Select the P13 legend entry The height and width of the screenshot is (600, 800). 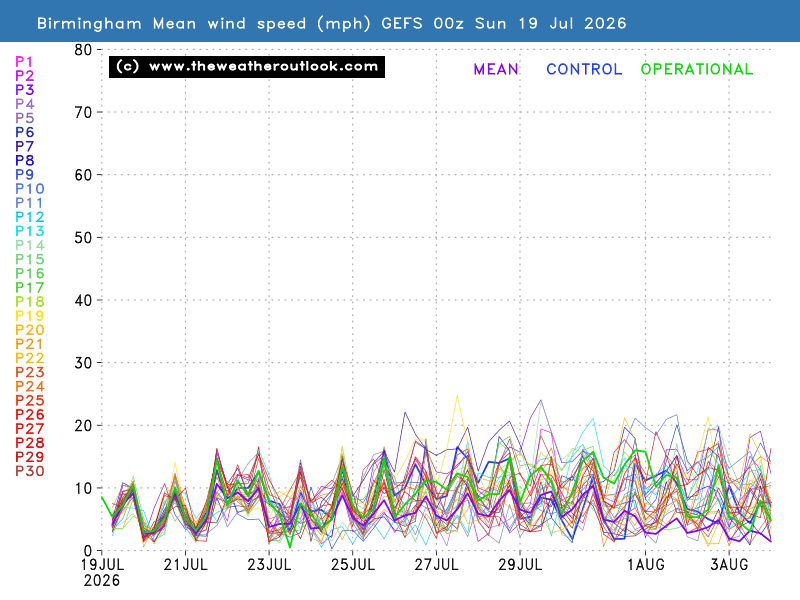pos(30,231)
